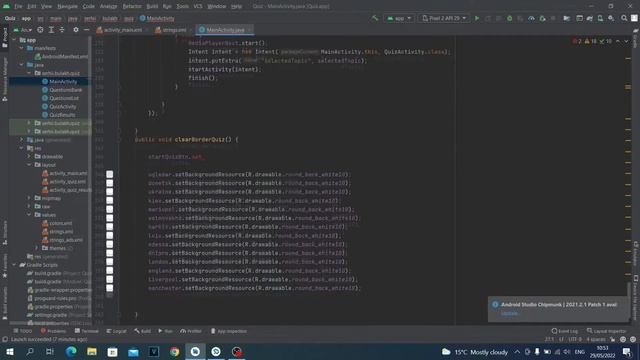The width and height of the screenshot is (640, 360).
Task: Open the Tools menu
Action: (182, 6)
